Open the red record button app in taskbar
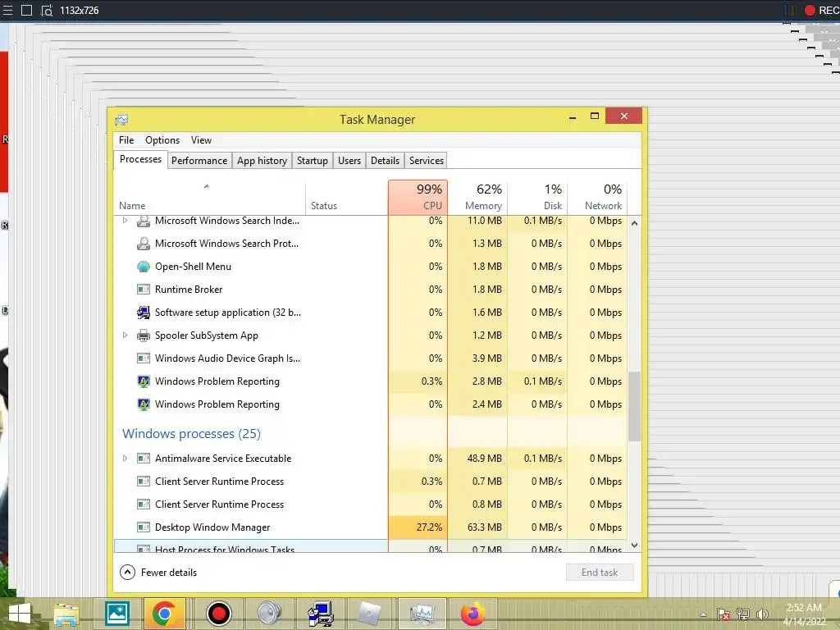Image resolution: width=840 pixels, height=630 pixels. coord(218,614)
